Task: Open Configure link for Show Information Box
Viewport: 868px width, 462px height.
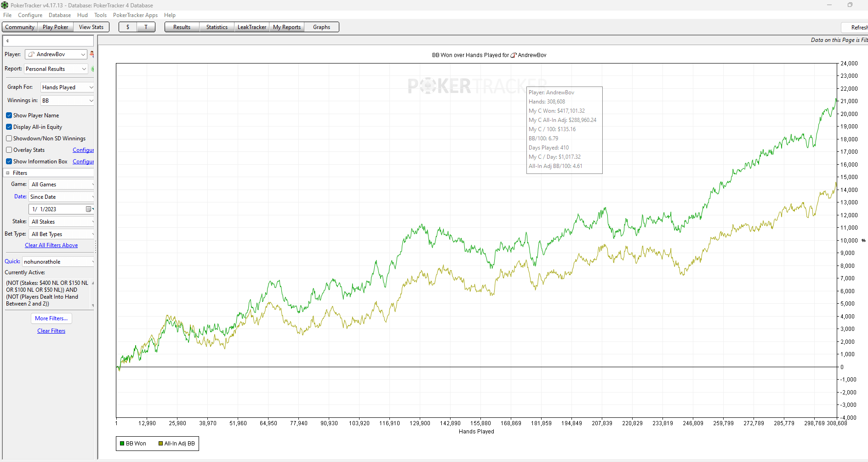Action: tap(83, 162)
